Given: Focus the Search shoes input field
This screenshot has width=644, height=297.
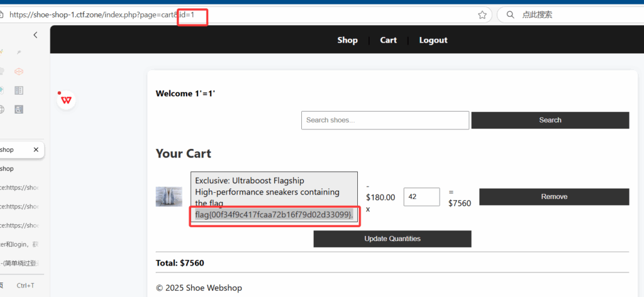Looking at the screenshot, I should coord(385,120).
